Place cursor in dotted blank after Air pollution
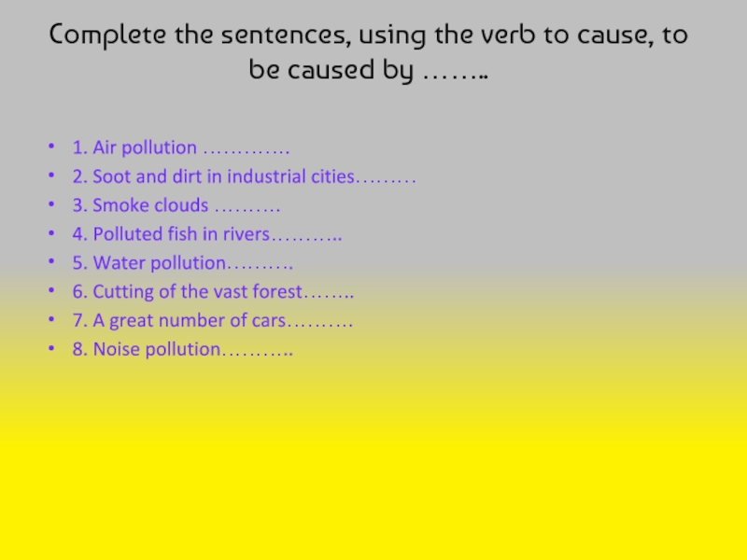 [247, 149]
